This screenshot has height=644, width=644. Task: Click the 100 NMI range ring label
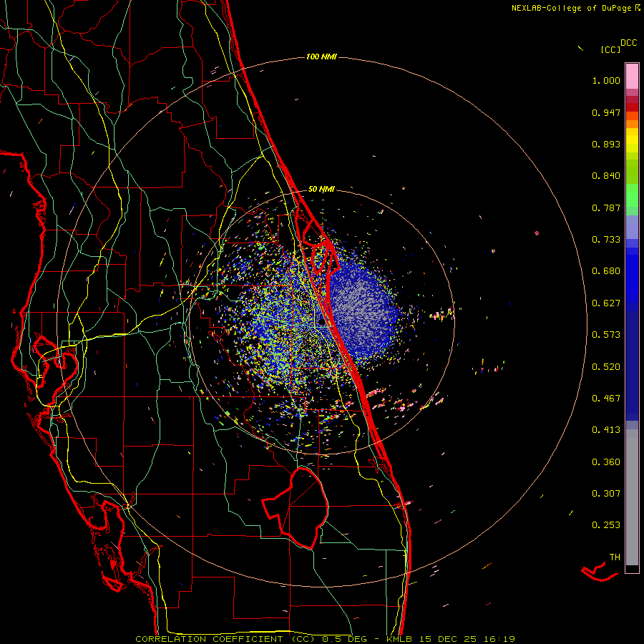[321, 57]
